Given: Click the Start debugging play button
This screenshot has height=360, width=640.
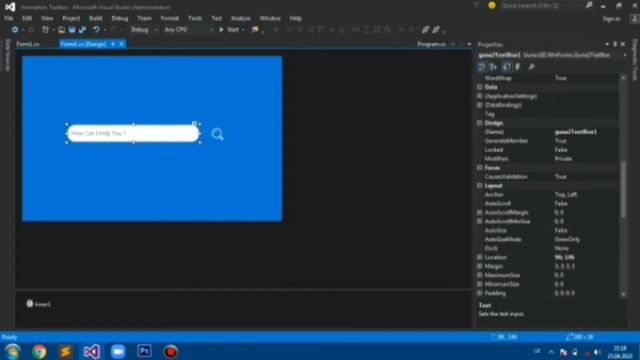Looking at the screenshot, I should pos(221,29).
